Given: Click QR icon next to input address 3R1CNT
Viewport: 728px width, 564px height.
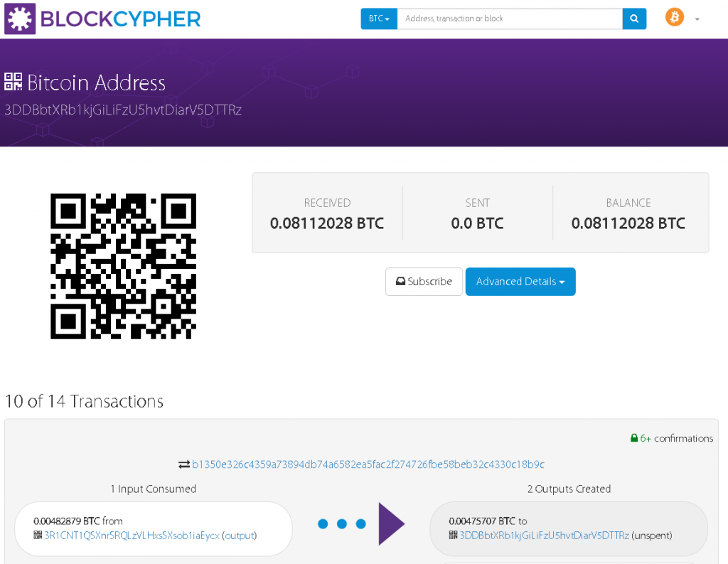Looking at the screenshot, I should point(38,535).
